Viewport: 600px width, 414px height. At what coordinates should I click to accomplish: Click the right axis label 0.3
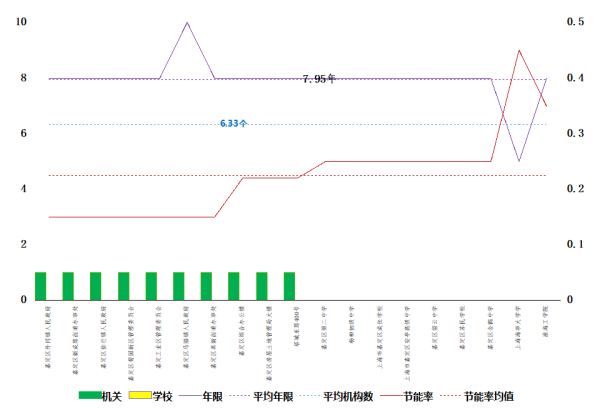click(x=575, y=133)
